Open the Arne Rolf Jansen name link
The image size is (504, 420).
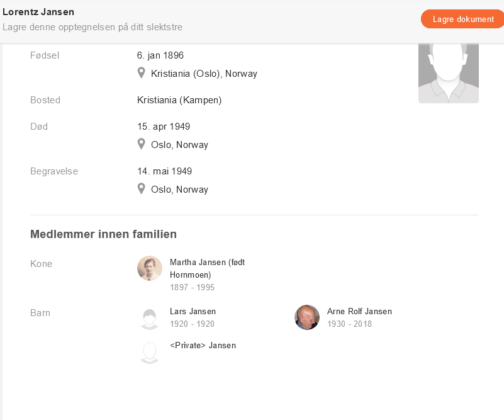click(x=359, y=311)
